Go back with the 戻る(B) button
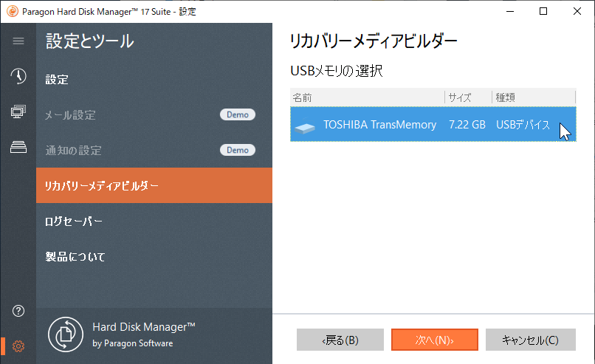The width and height of the screenshot is (595, 364). click(340, 340)
